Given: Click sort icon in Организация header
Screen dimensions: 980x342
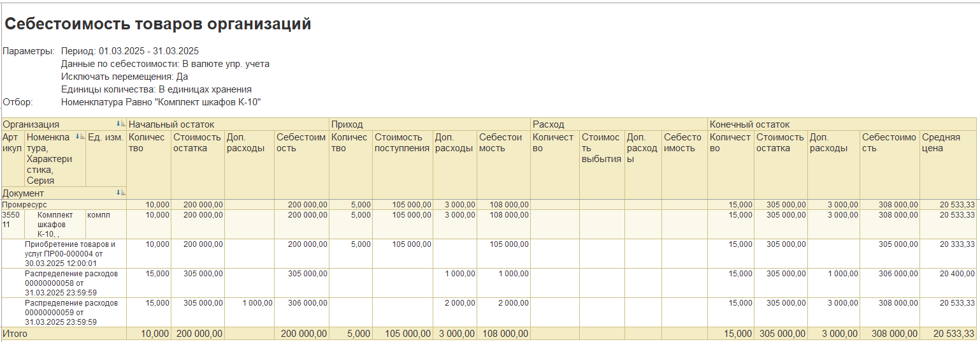Looking at the screenshot, I should 122,124.
